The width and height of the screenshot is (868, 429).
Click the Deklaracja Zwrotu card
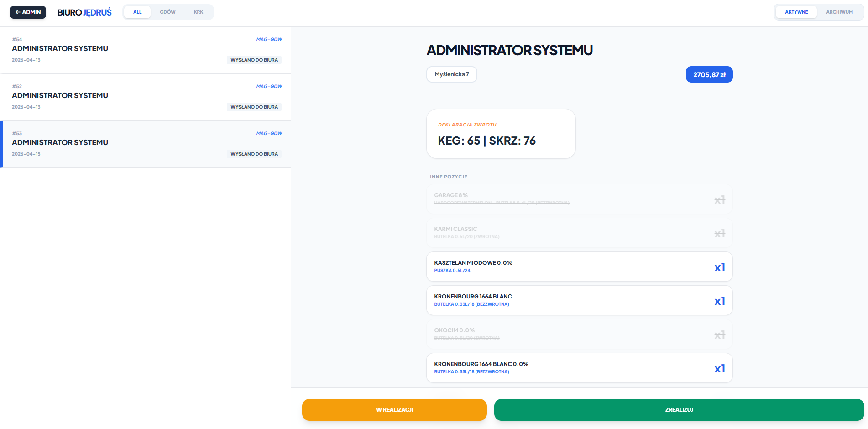(x=501, y=134)
